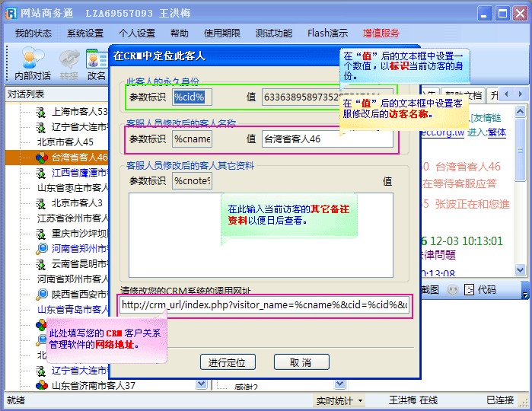Click the %cid% parameter field
Screen dimensions: 532x411
coord(193,97)
